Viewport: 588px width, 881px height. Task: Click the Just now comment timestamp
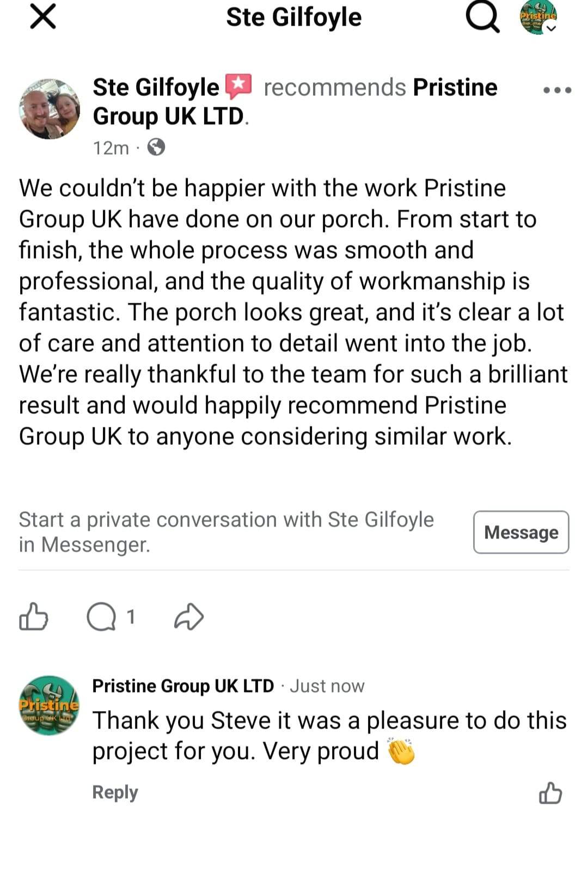[327, 687]
